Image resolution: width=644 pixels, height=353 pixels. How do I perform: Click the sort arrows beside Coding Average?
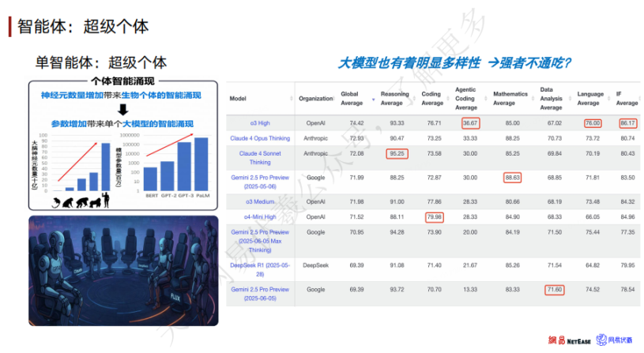point(448,99)
